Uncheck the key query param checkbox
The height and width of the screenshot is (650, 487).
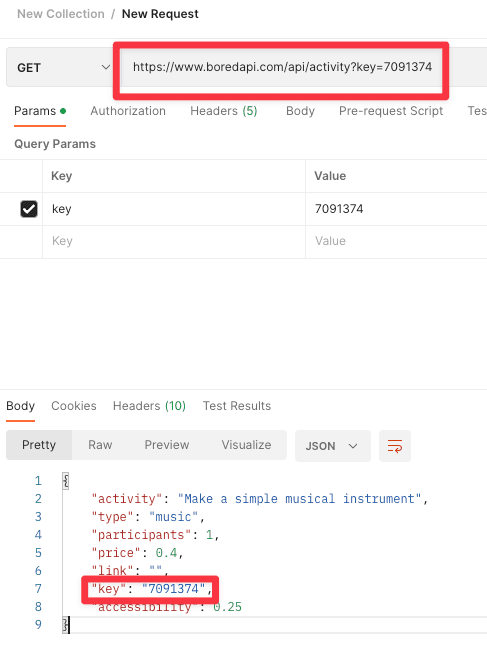point(29,209)
